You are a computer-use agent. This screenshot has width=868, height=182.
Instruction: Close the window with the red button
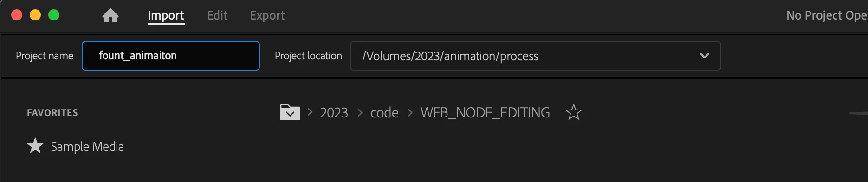(17, 15)
